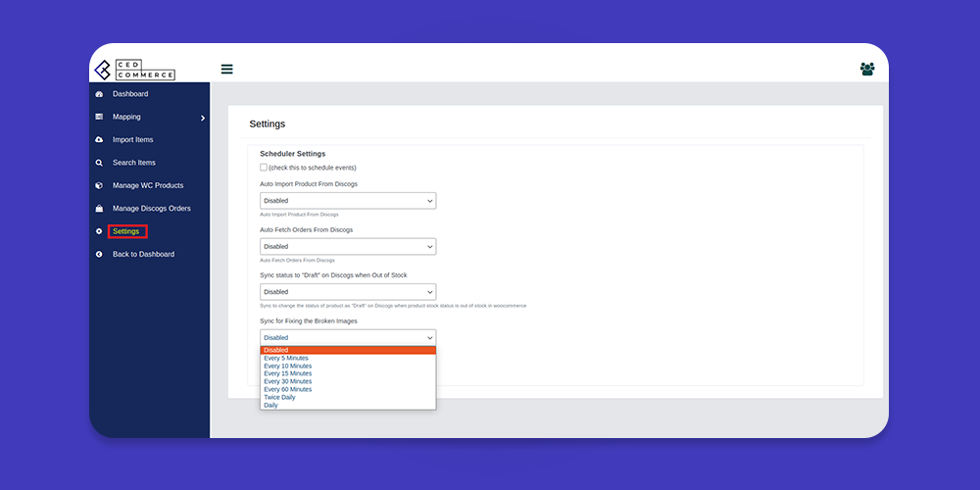This screenshot has height=490, width=980.
Task: Choose Every 5 Minutes option
Action: tap(348, 358)
